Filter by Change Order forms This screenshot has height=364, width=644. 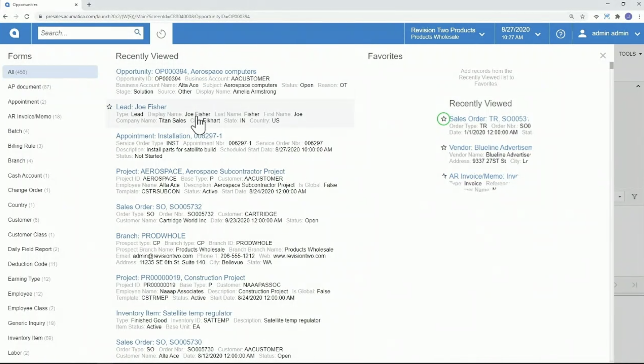coord(29,190)
